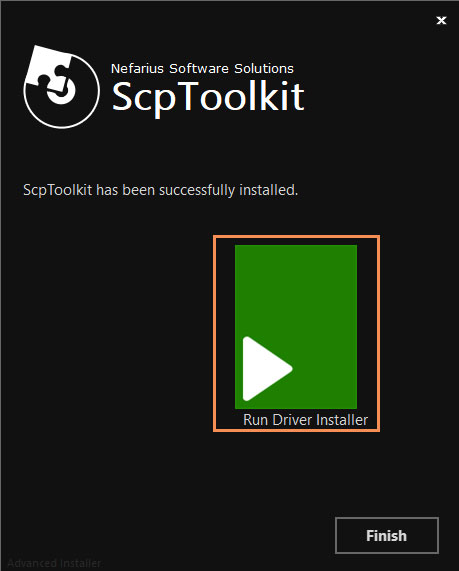459x571 pixels.
Task: Close the installer with the X icon
Action: 441,20
